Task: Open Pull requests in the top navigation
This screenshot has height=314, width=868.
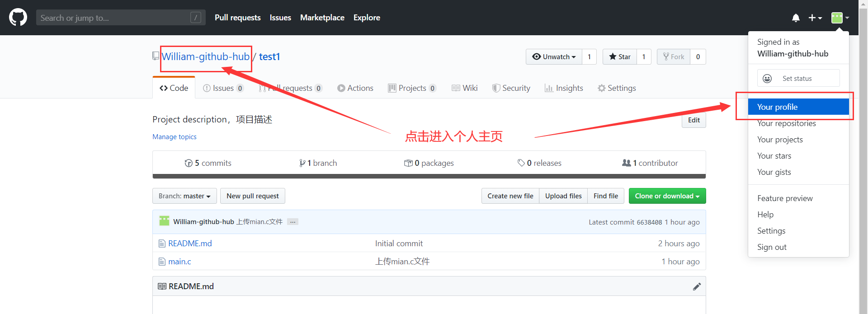Action: pos(237,18)
